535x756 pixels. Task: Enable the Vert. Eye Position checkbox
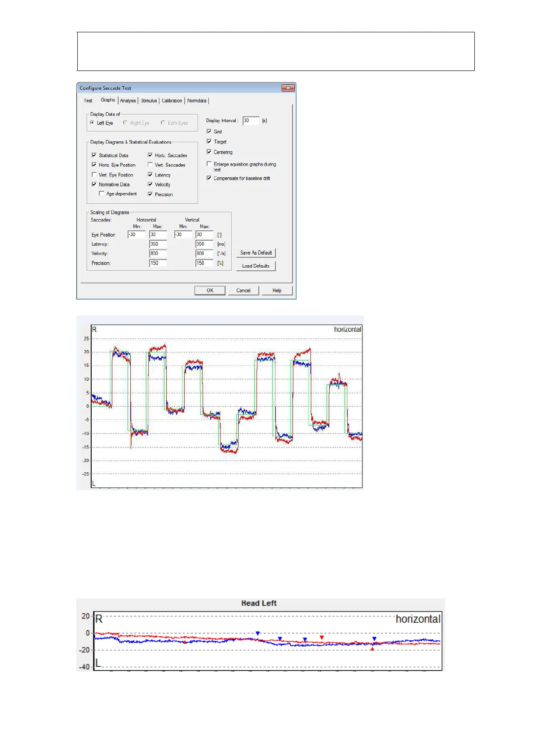click(94, 175)
